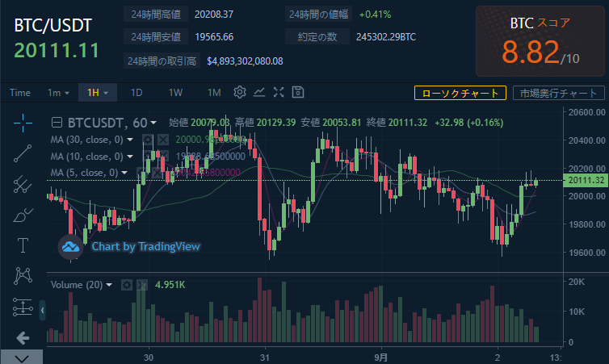The width and height of the screenshot is (609, 364).
Task: Select the XABCD pattern tool
Action: pyautogui.click(x=23, y=276)
